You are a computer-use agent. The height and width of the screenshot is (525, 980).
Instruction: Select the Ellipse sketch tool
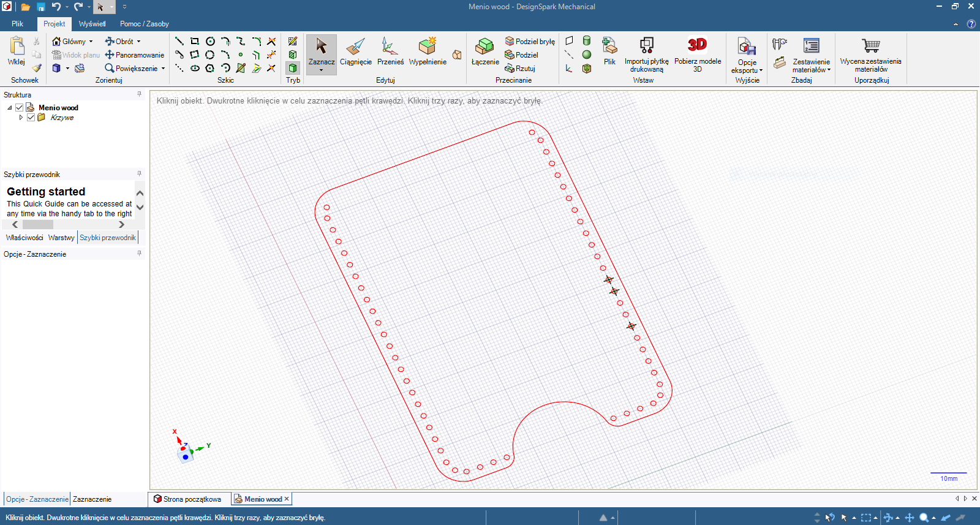[x=195, y=68]
